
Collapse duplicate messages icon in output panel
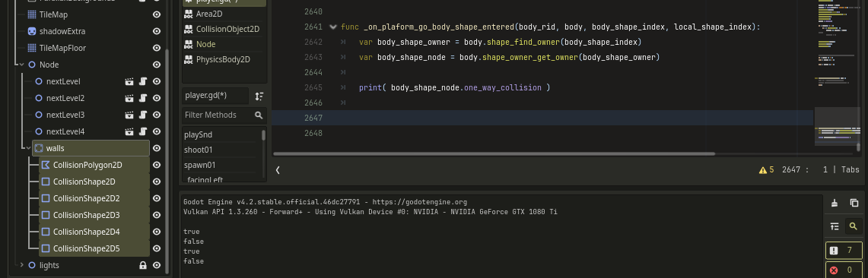[835, 226]
